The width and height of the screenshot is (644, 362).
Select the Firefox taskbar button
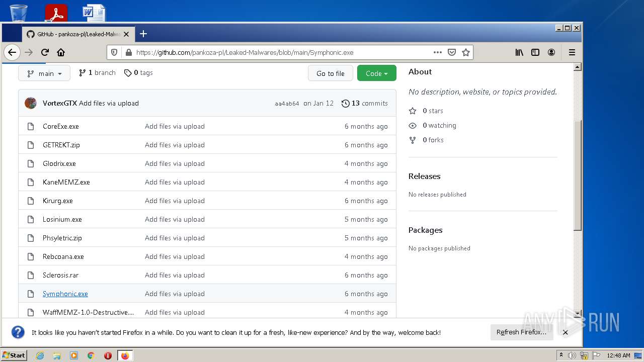click(125, 355)
